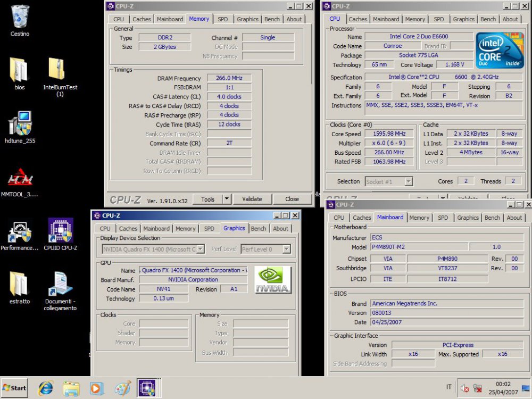The height and width of the screenshot is (399, 532).
Task: Open the bios folder
Action: click(20, 72)
